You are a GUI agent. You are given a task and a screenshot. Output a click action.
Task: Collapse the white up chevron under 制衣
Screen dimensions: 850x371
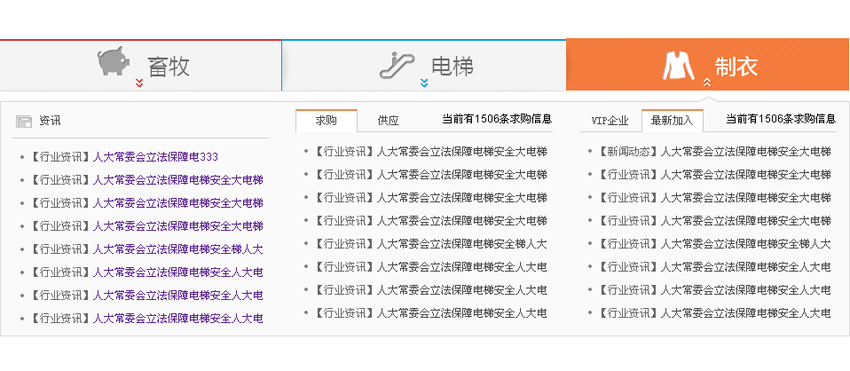coord(706,82)
